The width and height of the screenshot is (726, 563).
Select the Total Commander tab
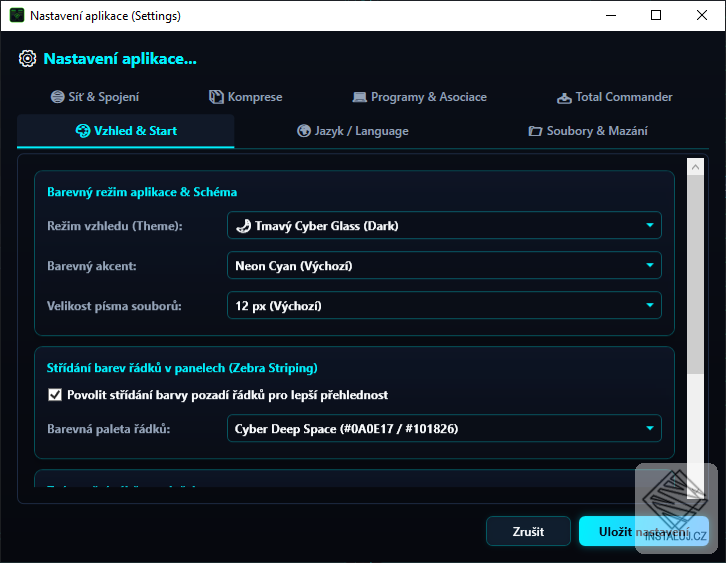point(614,97)
